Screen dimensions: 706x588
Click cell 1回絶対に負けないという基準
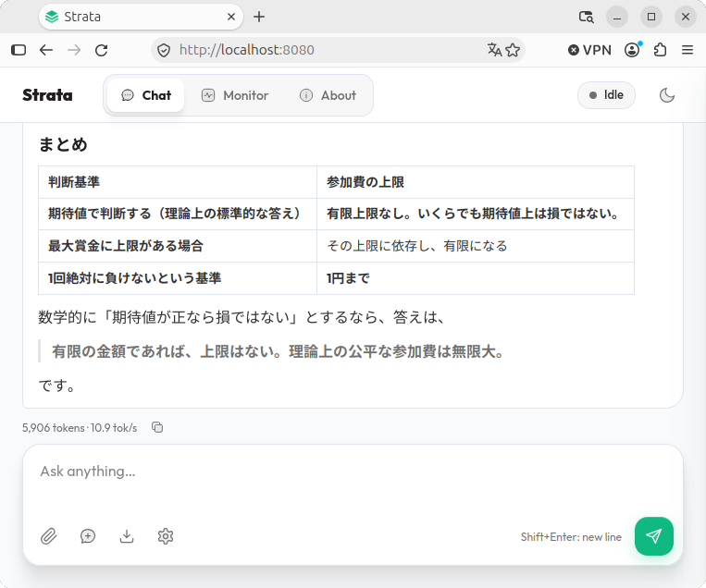click(178, 278)
